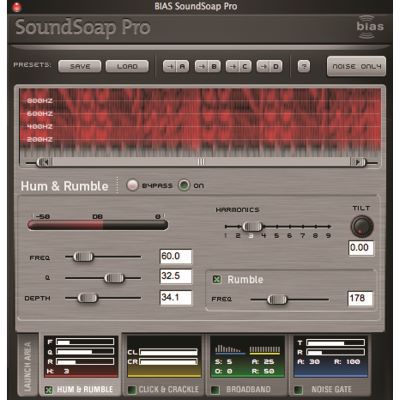Click the dB level meter bar

pos(98,225)
